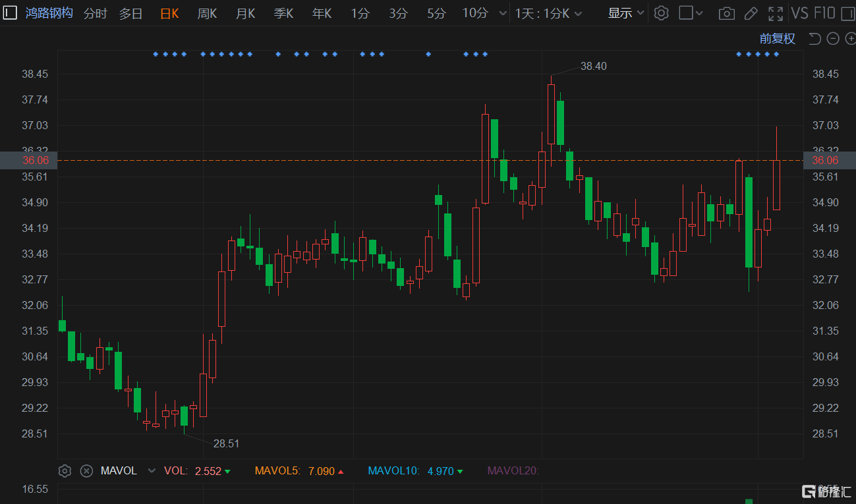Screen dimensions: 856x504
Task: Enter fullscreen with the expand icon
Action: 776,13
